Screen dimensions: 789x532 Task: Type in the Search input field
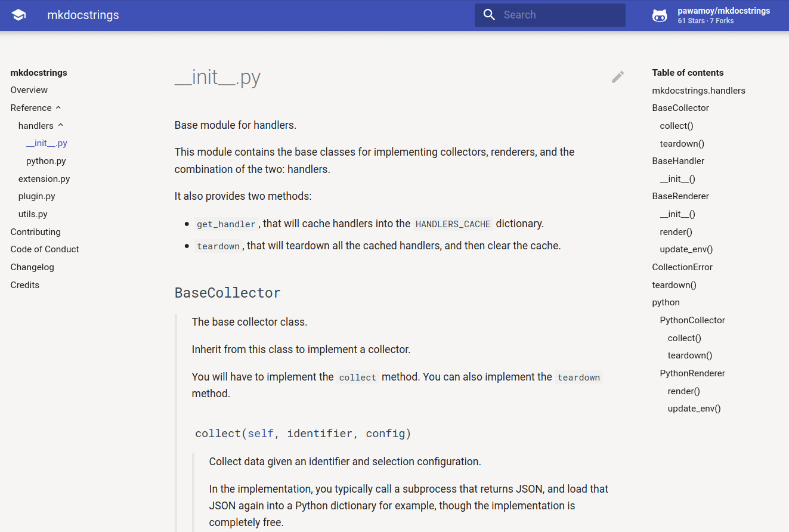pyautogui.click(x=561, y=15)
